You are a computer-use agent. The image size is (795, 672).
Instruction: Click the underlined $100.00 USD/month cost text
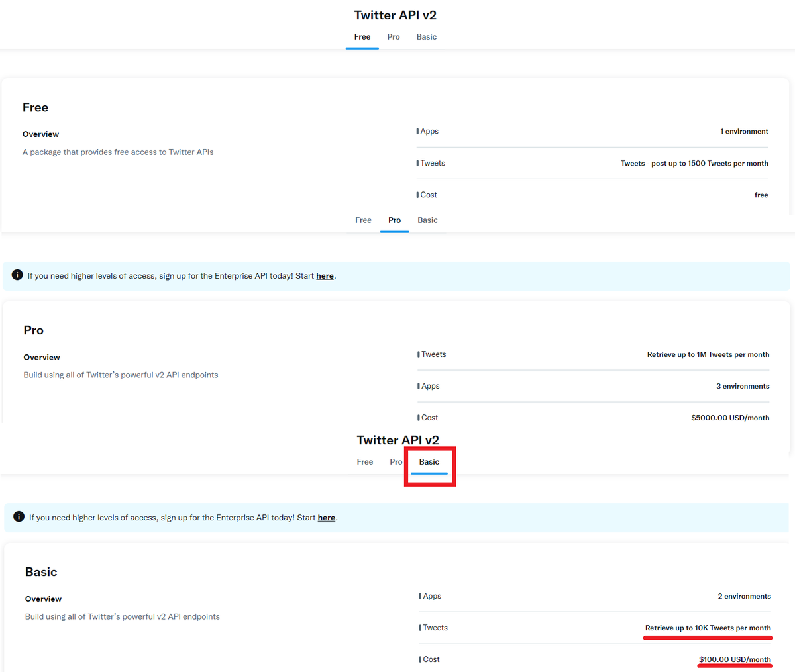point(735,659)
